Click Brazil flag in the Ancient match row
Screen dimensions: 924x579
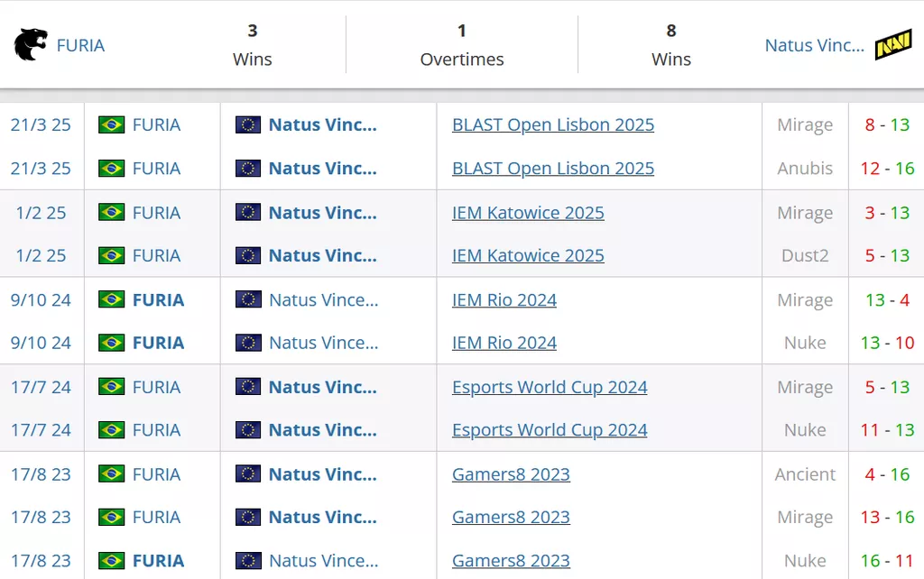pos(112,474)
